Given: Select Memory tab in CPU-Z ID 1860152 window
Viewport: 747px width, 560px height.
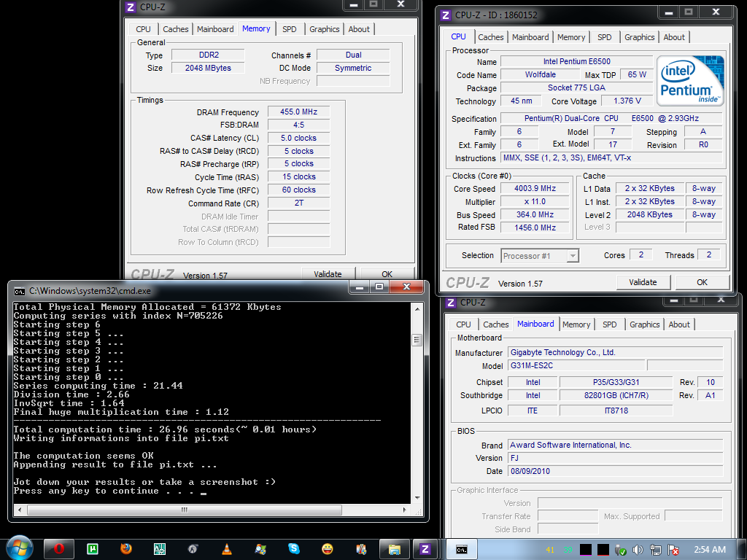Looking at the screenshot, I should (571, 37).
